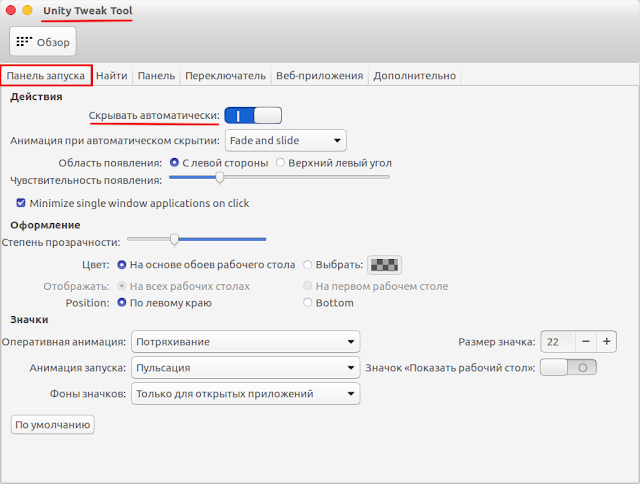The width and height of the screenshot is (640, 484).
Task: Select По левому краю position option
Action: [164, 303]
